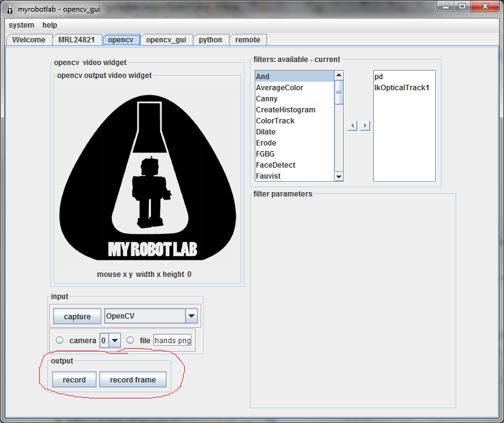The image size is (504, 423).
Task: Select the Fauvist filter
Action: pyautogui.click(x=295, y=176)
